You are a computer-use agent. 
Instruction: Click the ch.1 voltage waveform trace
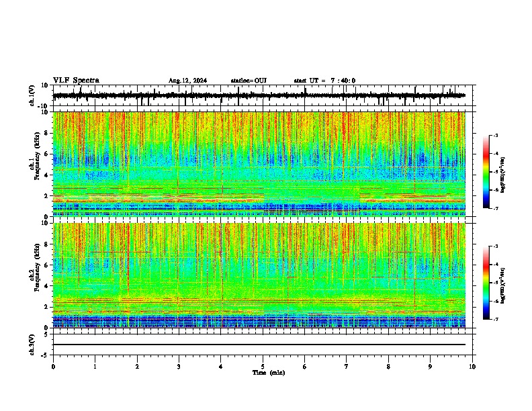[259, 96]
